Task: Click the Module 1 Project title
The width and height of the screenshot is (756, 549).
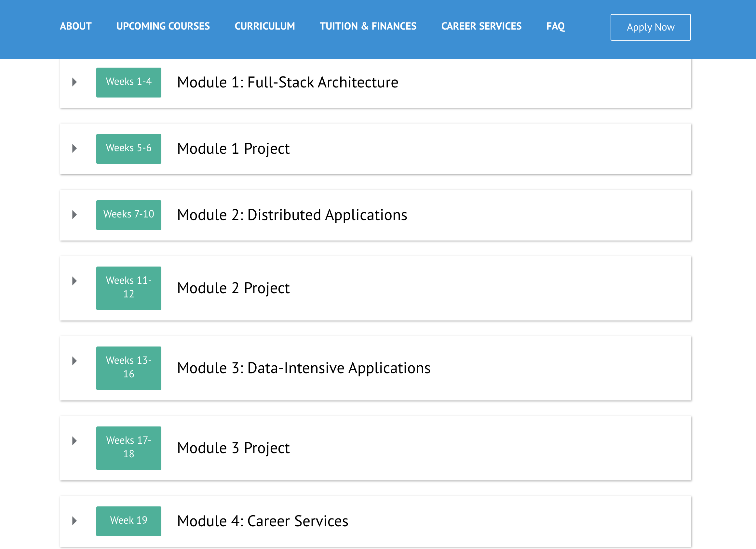Action: 233,149
